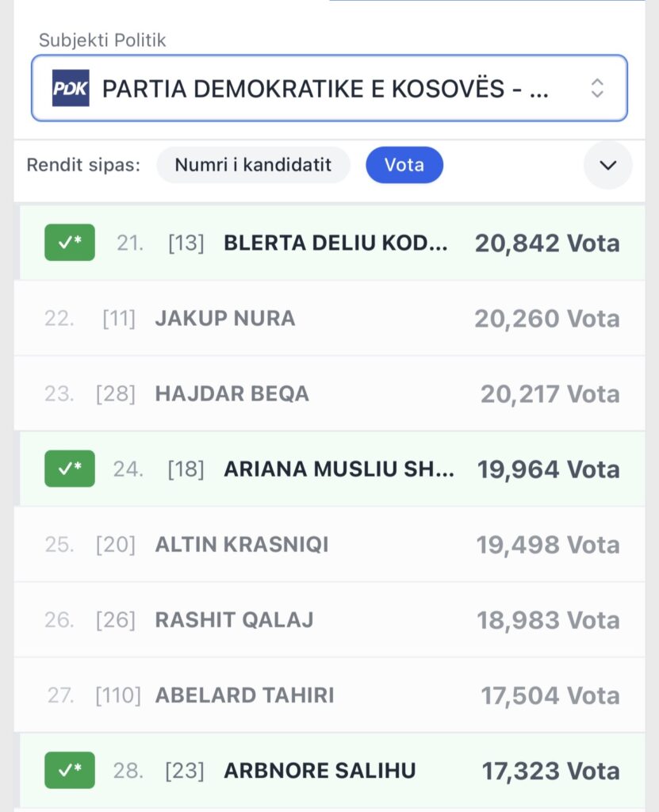This screenshot has height=812, width=659.
Task: Click green checkmark badge beside Arbnore Salihu
Action: click(70, 770)
